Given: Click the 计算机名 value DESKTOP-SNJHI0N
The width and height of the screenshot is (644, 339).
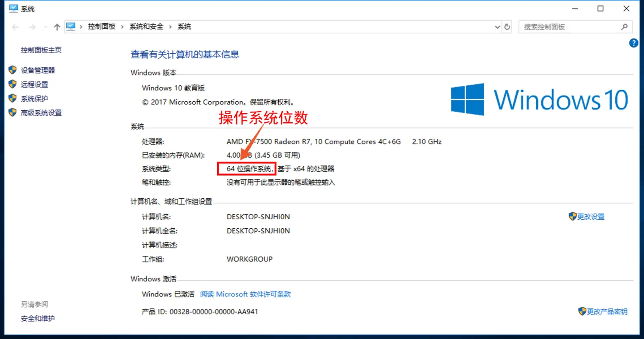Looking at the screenshot, I should 258,217.
